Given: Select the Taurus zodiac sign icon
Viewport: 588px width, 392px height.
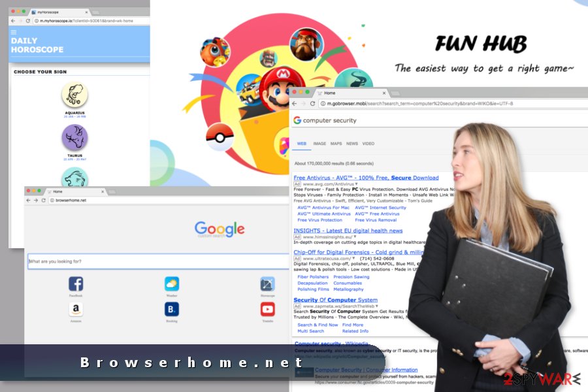Looking at the screenshot, I should pos(74,137).
